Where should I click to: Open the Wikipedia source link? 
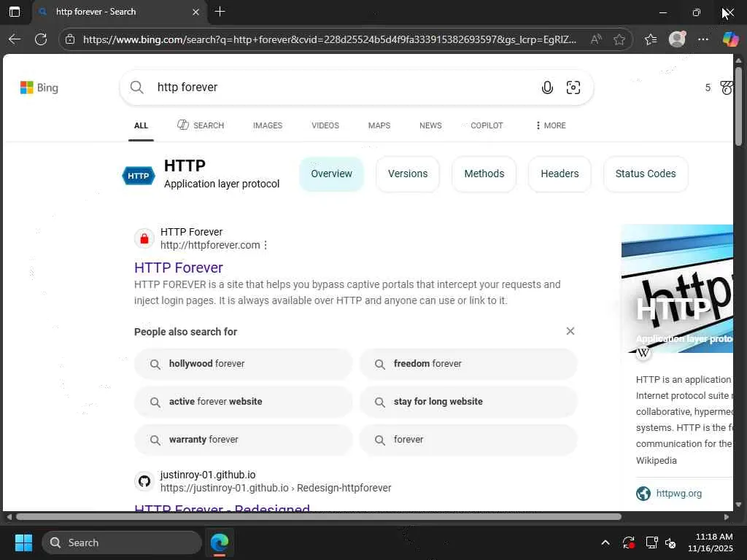pos(656,461)
